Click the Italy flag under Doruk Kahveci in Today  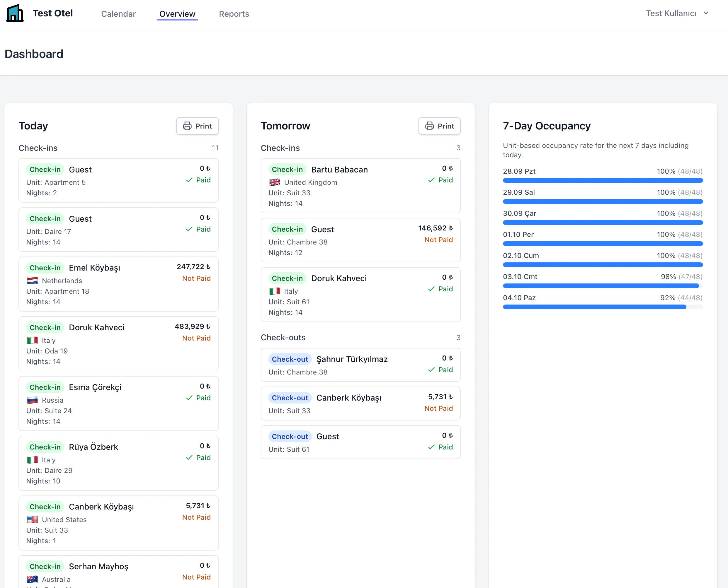tap(32, 340)
